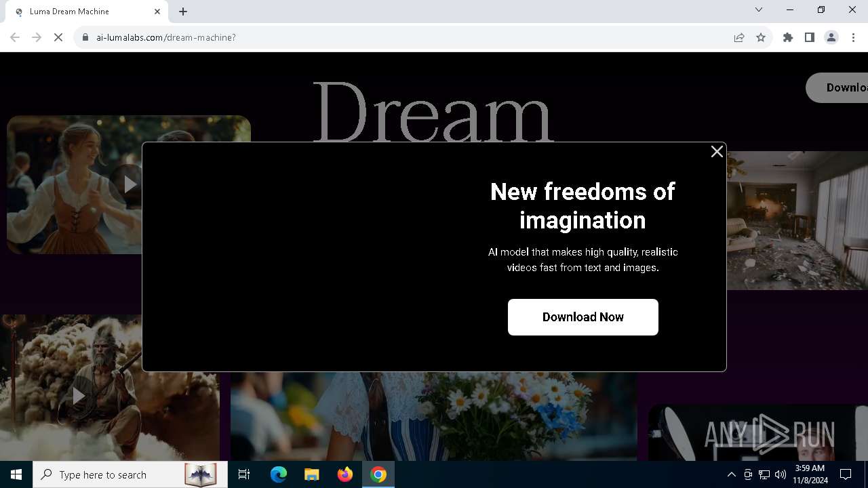Viewport: 868px width, 488px height.
Task: Open the notification center
Action: pyautogui.click(x=846, y=474)
